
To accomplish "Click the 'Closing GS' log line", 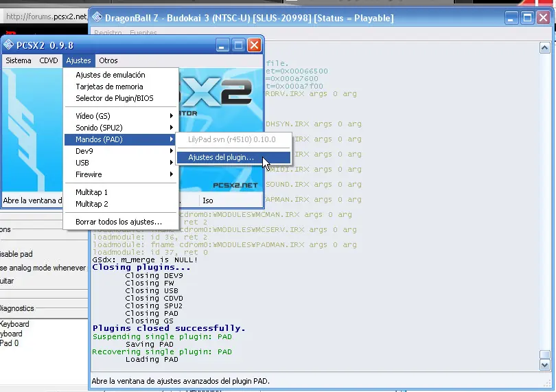I will (149, 321).
